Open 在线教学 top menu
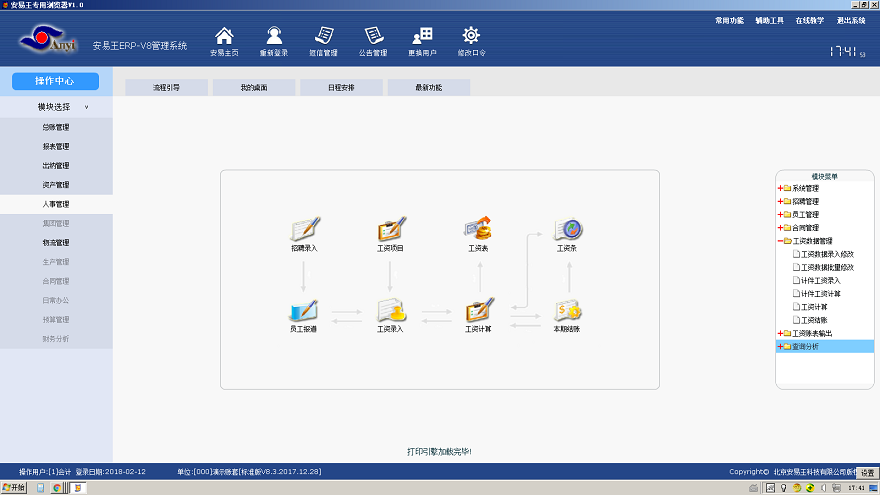Viewport: 880px width, 495px height. pyautogui.click(x=810, y=20)
